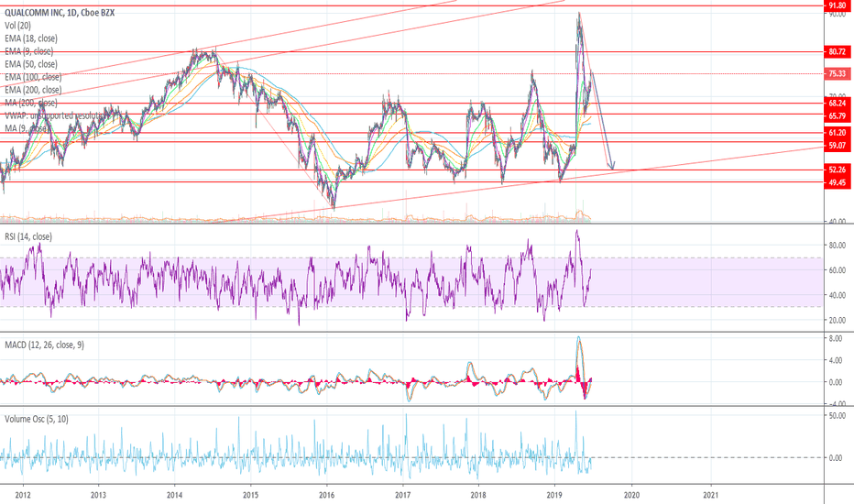Click the 60.00 RSI scale value
The height and width of the screenshot is (504, 854).
click(x=838, y=270)
